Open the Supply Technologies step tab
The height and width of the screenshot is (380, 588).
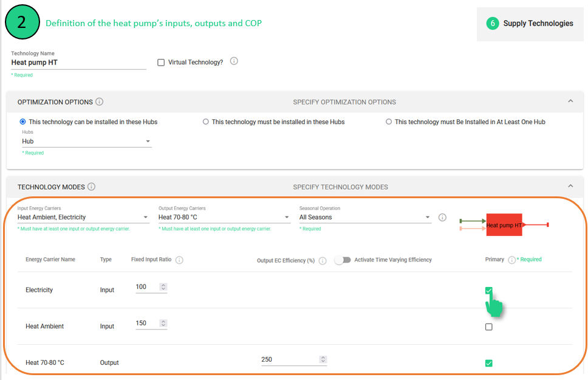(x=531, y=24)
